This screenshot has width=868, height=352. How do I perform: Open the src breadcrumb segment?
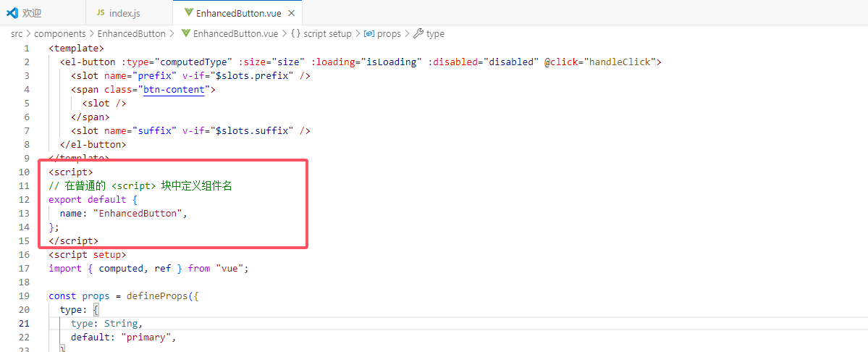click(x=17, y=34)
